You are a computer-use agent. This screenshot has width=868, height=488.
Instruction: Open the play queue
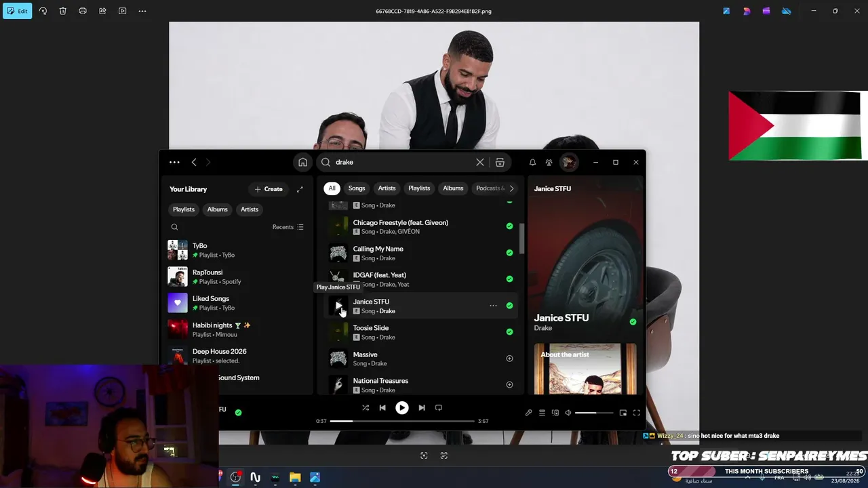pyautogui.click(x=542, y=413)
